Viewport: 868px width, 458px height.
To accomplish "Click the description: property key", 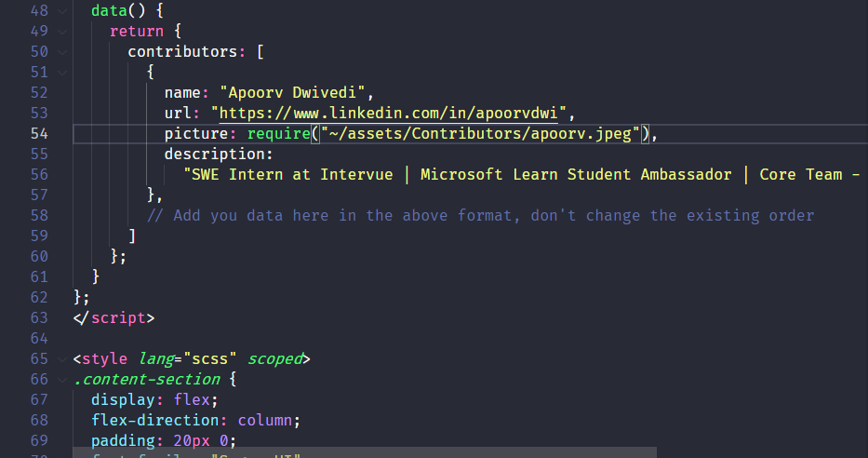I will pyautogui.click(x=219, y=154).
